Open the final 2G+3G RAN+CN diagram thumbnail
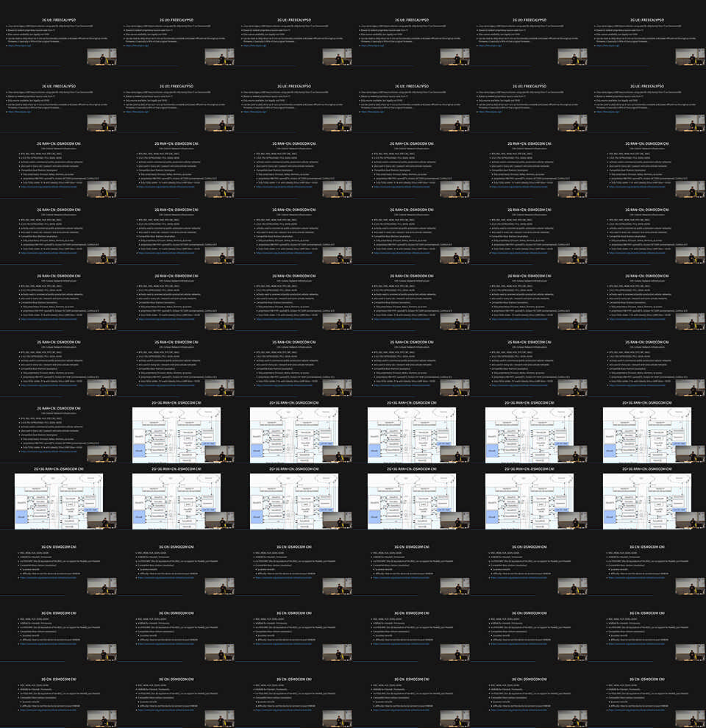The height and width of the screenshot is (728, 706). pyautogui.click(x=647, y=496)
